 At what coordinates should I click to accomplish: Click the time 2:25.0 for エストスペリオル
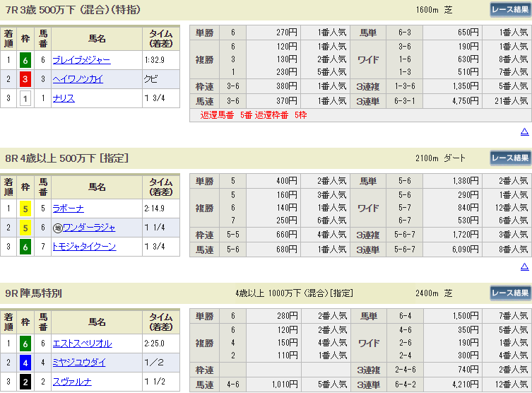click(x=155, y=344)
